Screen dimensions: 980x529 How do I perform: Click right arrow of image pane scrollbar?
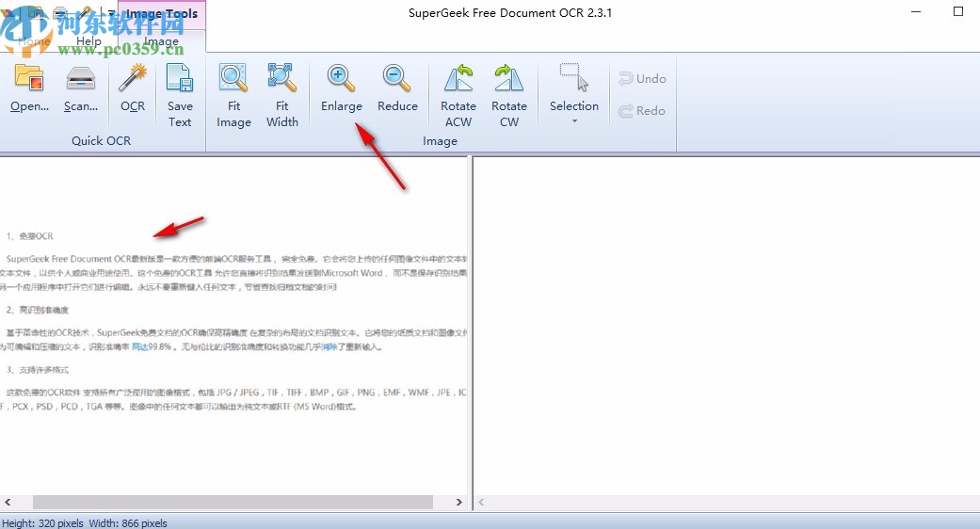pos(459,502)
